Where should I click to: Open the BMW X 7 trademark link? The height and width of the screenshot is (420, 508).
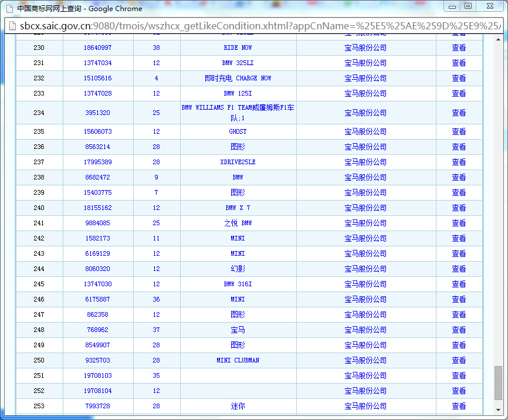pos(238,208)
